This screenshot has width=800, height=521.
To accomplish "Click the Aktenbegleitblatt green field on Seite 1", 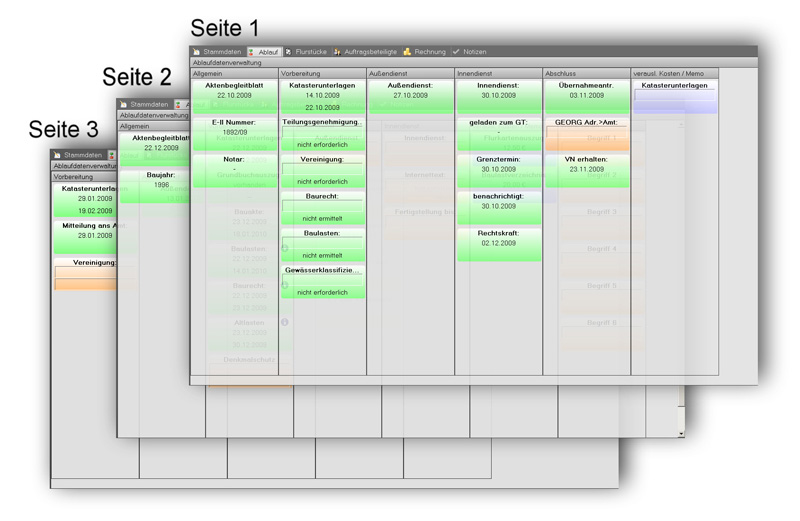I will 235,97.
